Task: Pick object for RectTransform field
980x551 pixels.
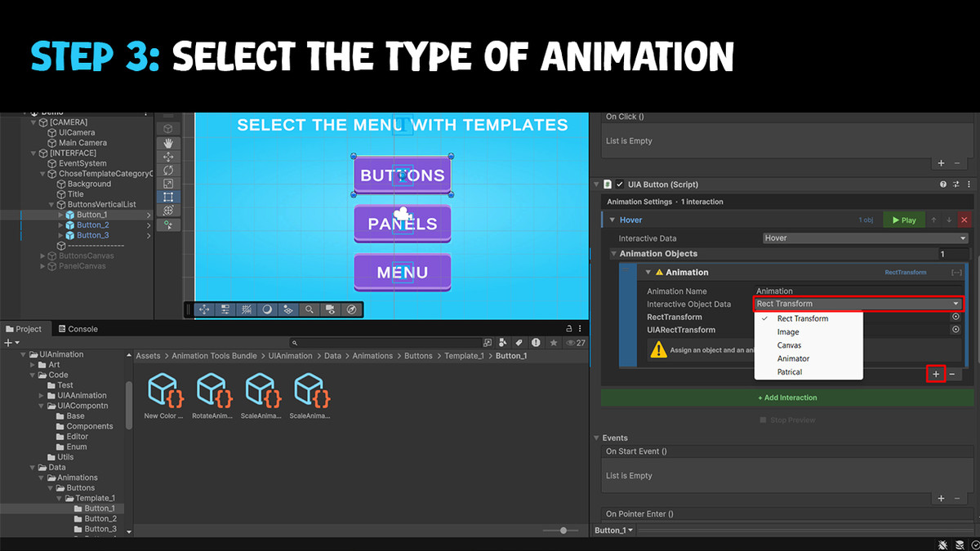Action: click(955, 317)
